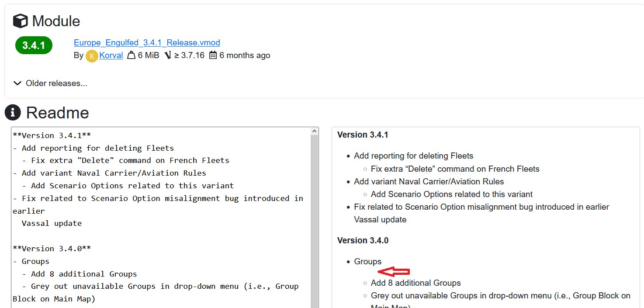The width and height of the screenshot is (644, 308).
Task: Click the Vassal version requirement icon
Action: (168, 55)
